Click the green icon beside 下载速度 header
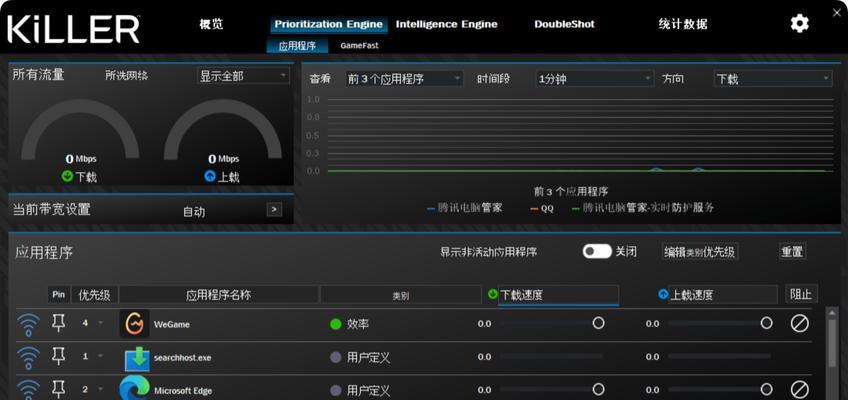This screenshot has width=848, height=400. [493, 294]
